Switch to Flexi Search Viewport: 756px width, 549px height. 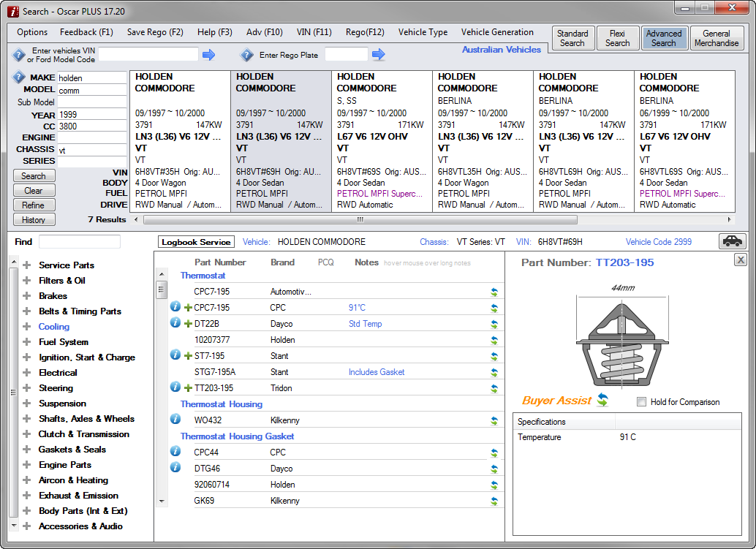[617, 38]
